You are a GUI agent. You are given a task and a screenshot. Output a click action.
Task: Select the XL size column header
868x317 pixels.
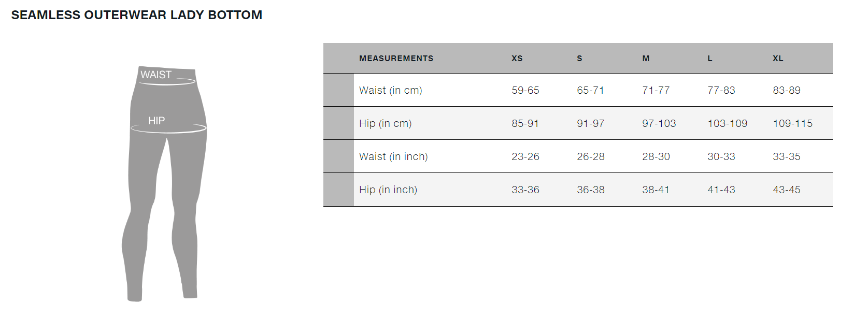pos(778,59)
